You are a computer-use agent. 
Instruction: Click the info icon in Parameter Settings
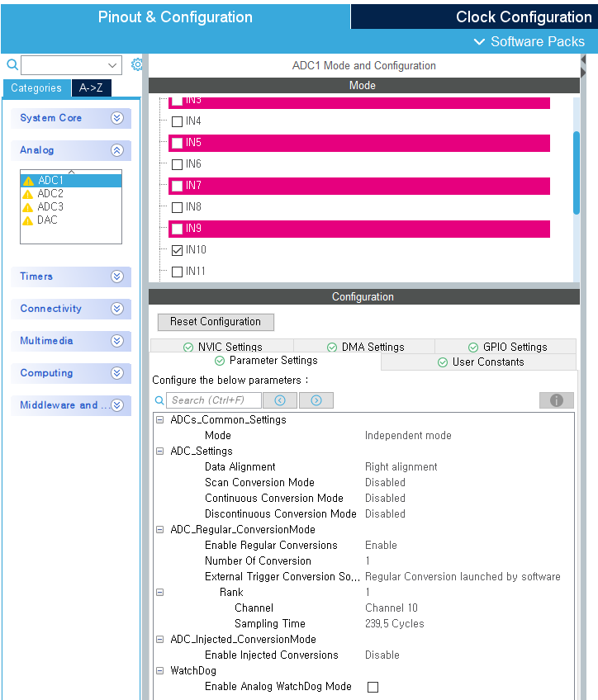click(556, 400)
